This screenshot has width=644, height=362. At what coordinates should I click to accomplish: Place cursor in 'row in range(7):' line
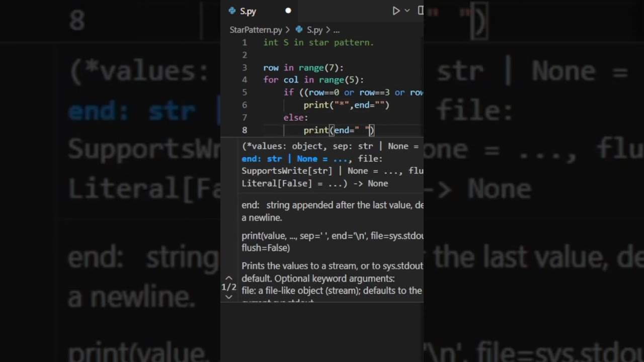pyautogui.click(x=303, y=67)
